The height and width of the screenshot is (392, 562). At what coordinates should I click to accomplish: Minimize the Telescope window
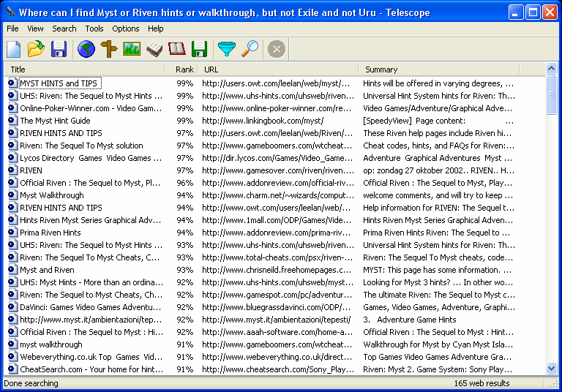(x=516, y=12)
